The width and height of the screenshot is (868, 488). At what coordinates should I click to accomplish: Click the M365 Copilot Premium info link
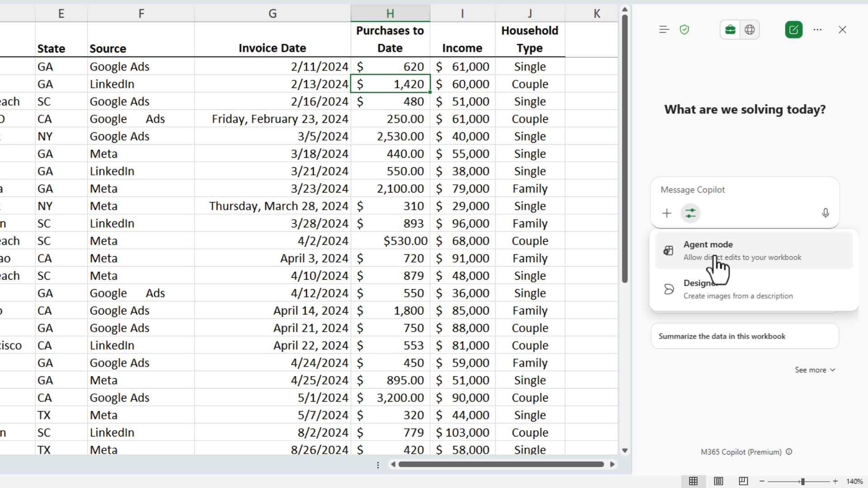pos(789,452)
